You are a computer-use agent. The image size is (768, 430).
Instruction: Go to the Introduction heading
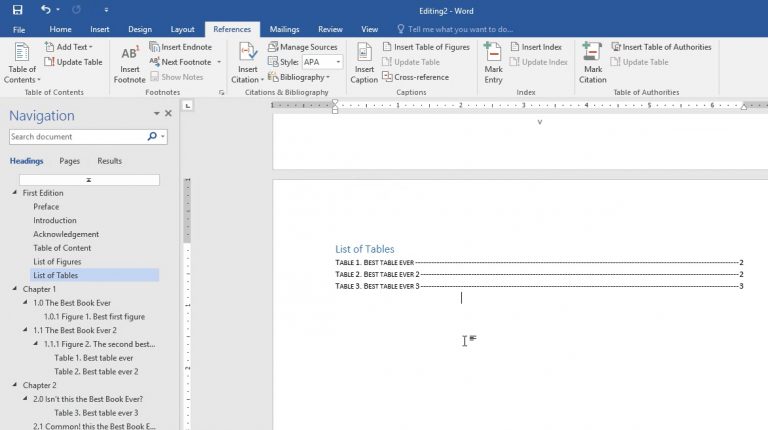(55, 220)
